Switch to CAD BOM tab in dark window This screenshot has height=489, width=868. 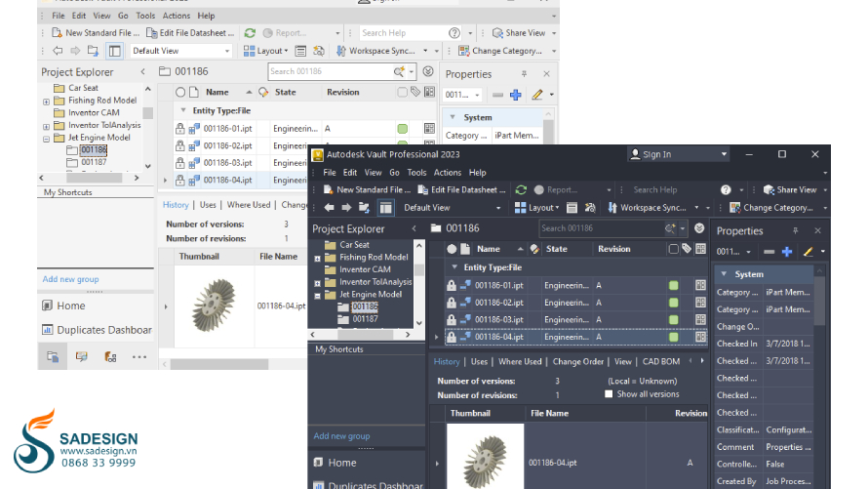(661, 362)
